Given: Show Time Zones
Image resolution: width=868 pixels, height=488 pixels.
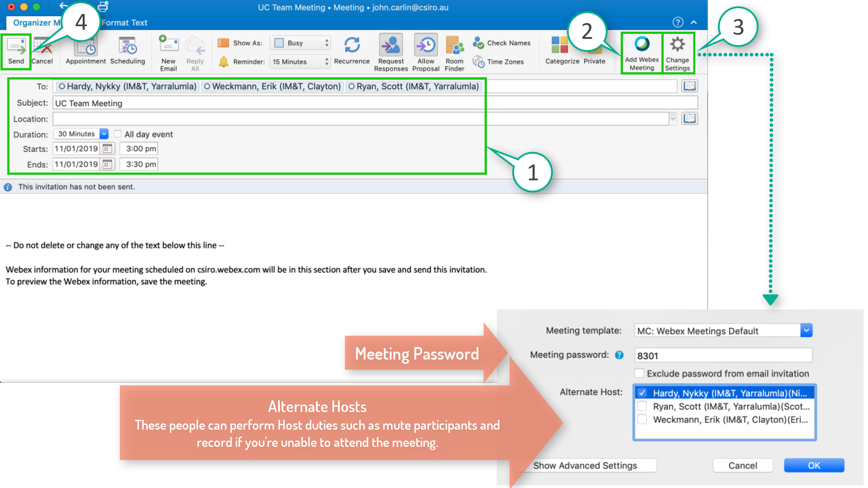Looking at the screenshot, I should coord(498,61).
